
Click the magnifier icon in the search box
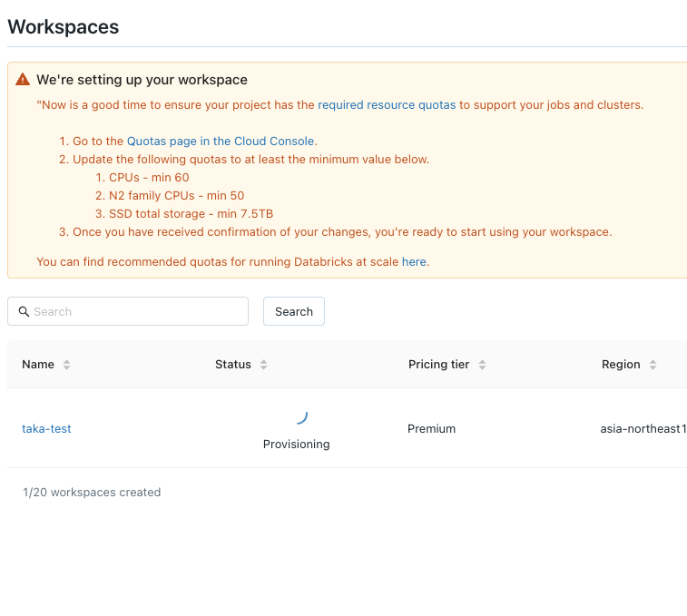coord(24,311)
